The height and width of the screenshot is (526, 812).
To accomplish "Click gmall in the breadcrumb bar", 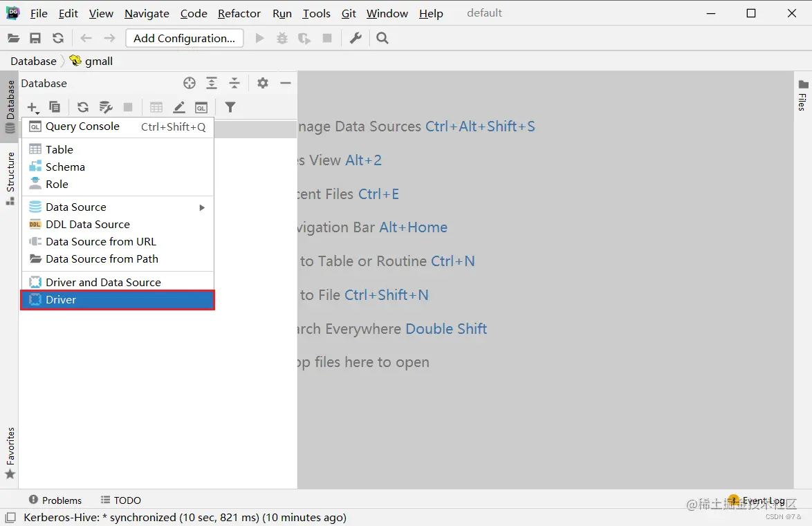I will tap(91, 61).
